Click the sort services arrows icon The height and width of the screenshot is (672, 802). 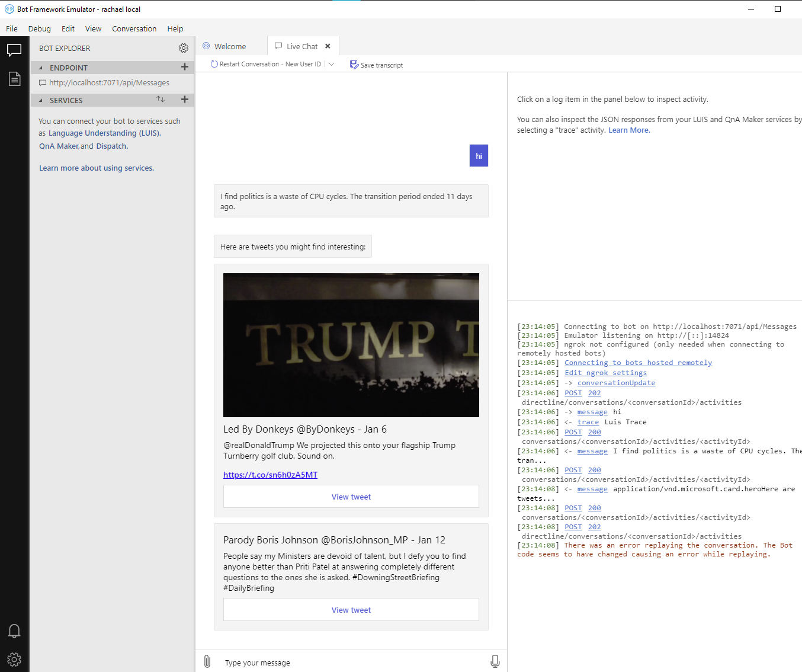[x=161, y=99]
